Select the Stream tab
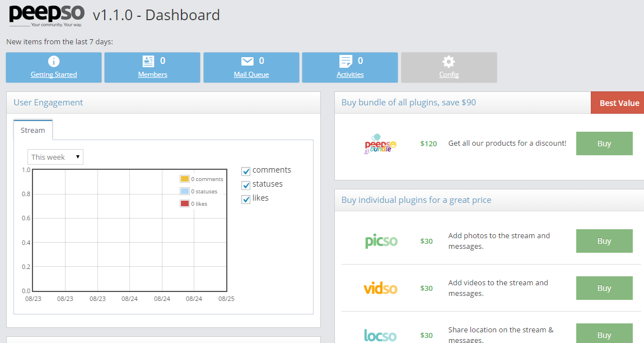Screen dimensions: 644x343 [x=33, y=131]
